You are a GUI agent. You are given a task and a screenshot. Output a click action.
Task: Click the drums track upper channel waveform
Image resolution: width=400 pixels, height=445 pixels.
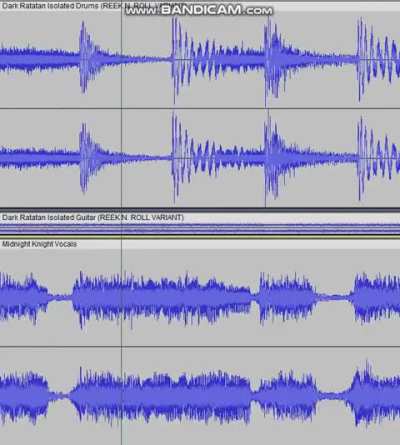pyautogui.click(x=200, y=60)
